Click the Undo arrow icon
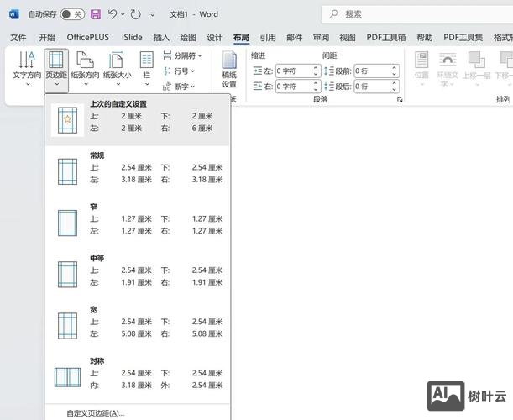Screen dimensions: 513x420 pos(113,14)
